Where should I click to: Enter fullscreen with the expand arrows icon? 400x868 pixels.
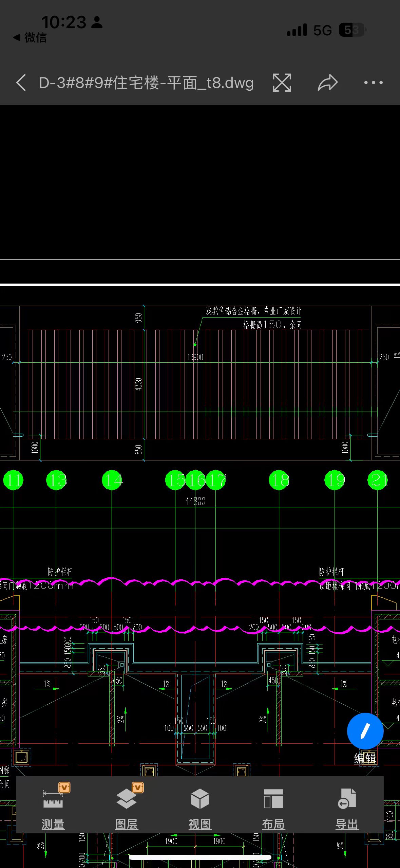[282, 83]
